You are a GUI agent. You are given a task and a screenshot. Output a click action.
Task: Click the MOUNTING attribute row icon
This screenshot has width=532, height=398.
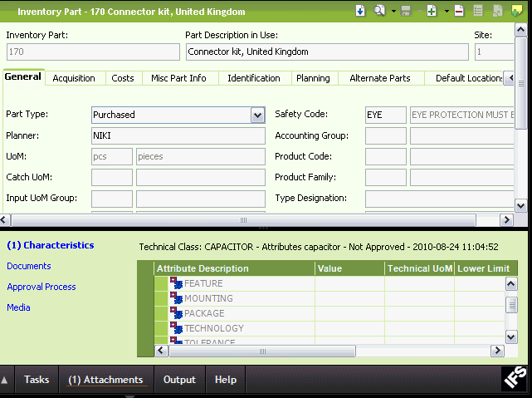point(176,297)
